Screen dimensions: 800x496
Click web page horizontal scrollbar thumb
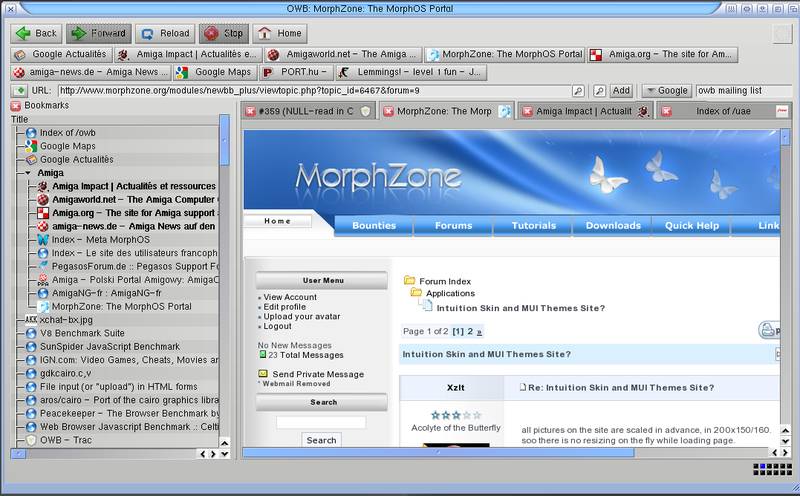coord(438,453)
